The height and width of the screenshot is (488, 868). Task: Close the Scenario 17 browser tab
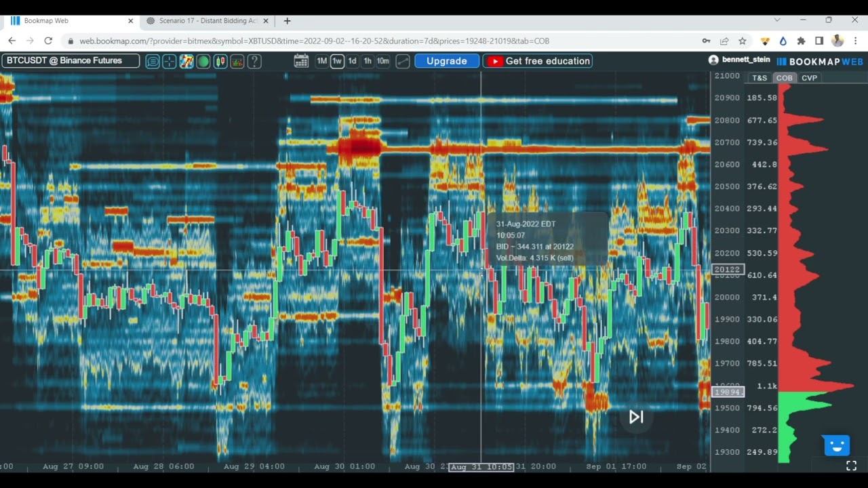[x=266, y=21]
